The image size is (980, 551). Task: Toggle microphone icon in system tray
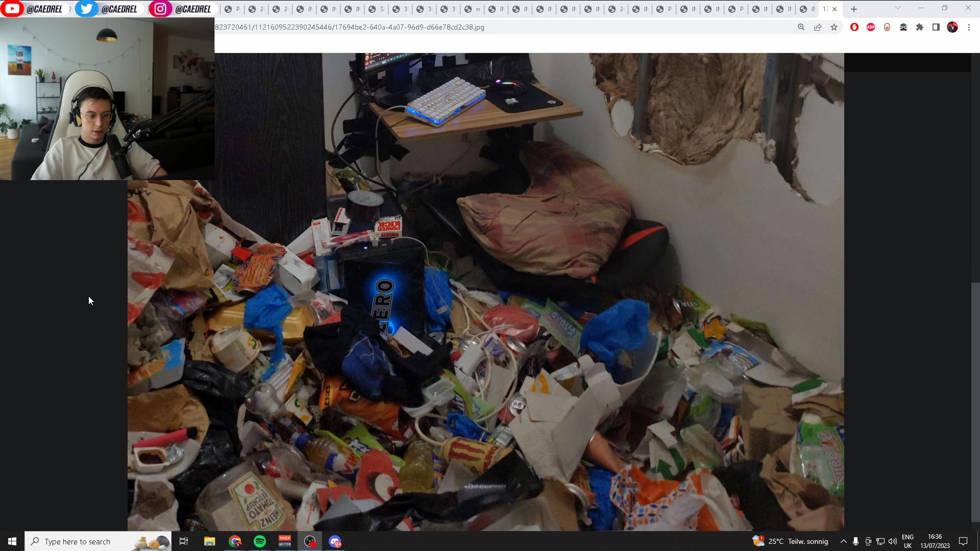click(x=855, y=541)
